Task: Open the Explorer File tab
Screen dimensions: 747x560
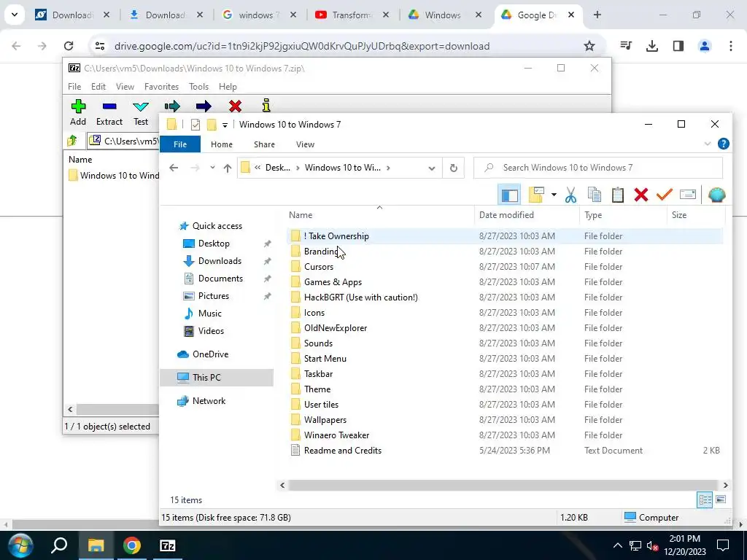Action: pos(180,144)
